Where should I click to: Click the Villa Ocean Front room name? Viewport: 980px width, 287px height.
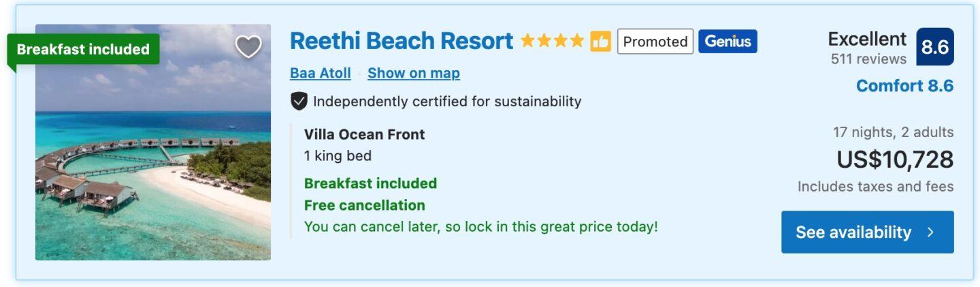[364, 134]
